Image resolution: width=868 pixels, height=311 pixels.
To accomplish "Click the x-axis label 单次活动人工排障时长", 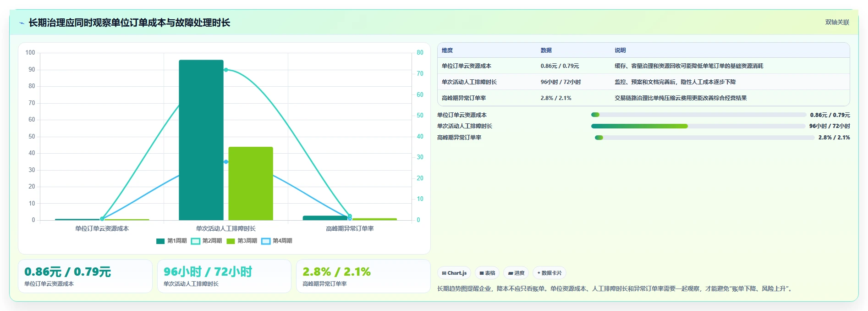I will coord(226,228).
